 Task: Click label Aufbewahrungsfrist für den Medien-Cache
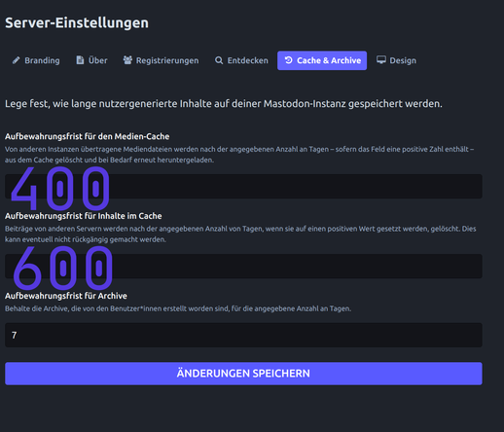tap(87, 136)
